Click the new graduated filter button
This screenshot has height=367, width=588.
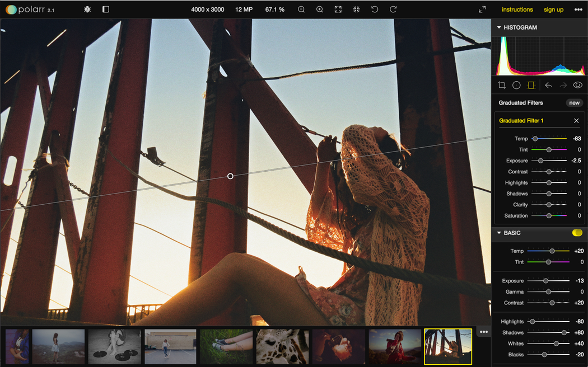click(574, 103)
